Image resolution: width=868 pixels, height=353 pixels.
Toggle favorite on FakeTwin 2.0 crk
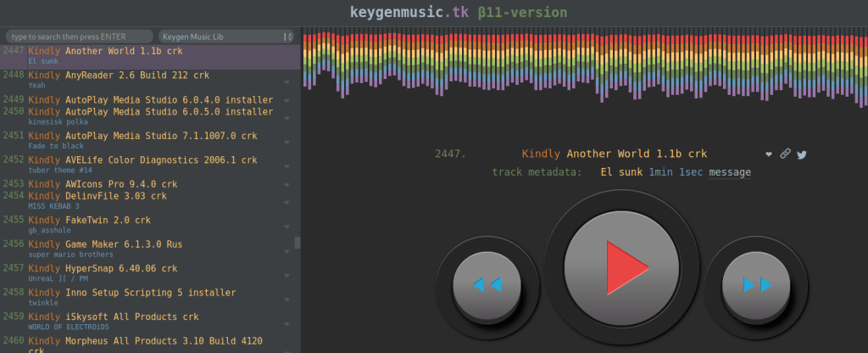point(287,227)
